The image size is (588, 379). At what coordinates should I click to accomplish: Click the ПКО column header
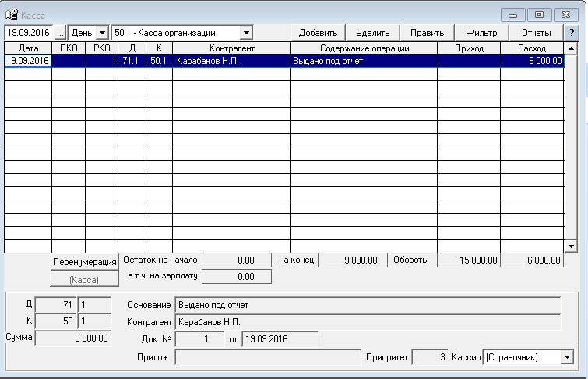point(69,48)
